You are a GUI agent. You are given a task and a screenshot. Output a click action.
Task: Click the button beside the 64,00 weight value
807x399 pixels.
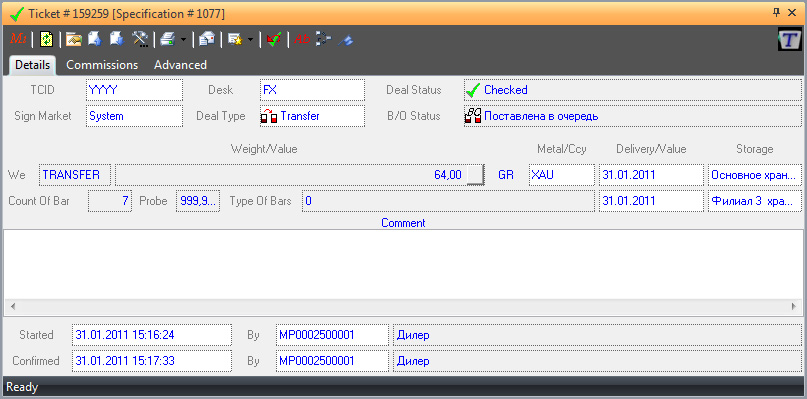click(x=476, y=175)
